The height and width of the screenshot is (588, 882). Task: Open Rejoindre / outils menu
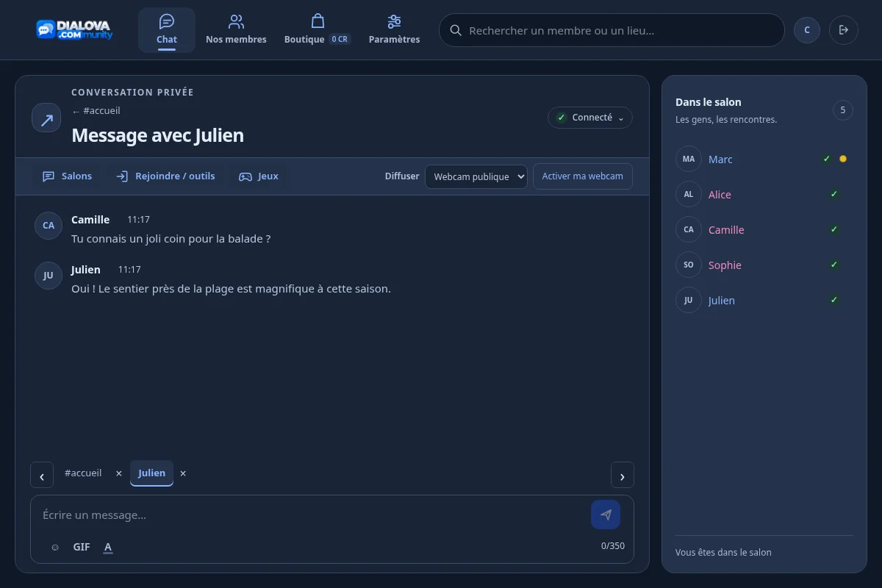(x=165, y=176)
